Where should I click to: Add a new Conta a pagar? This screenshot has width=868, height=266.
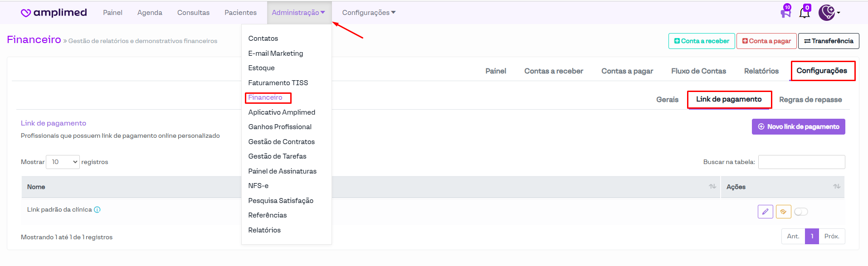[766, 41]
